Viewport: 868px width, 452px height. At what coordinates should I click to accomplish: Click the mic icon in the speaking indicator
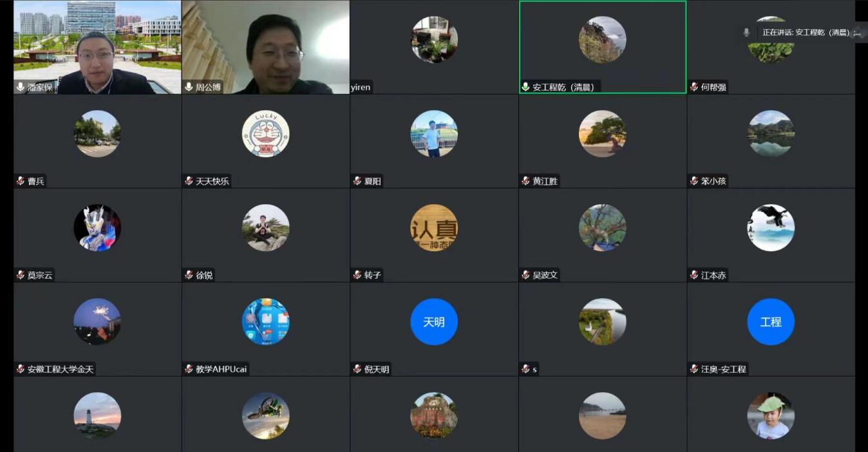[x=746, y=32]
